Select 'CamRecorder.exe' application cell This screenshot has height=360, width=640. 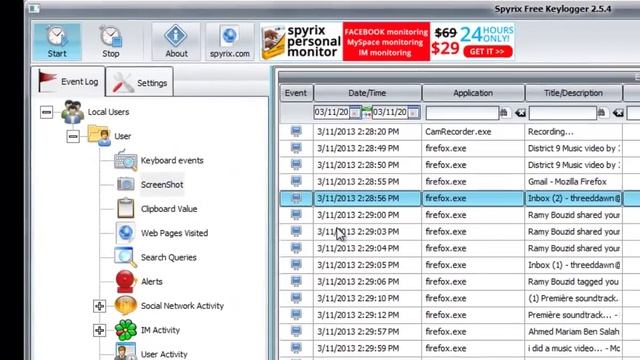[x=473, y=132]
